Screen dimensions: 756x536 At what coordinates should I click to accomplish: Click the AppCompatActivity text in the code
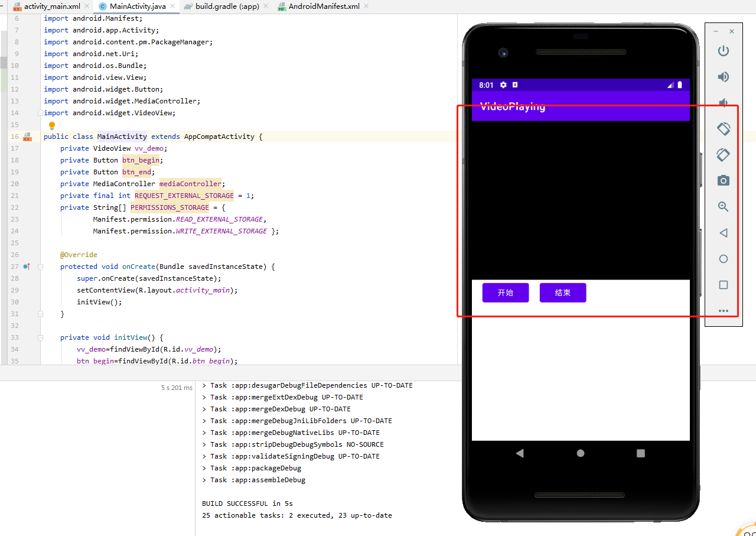[219, 137]
